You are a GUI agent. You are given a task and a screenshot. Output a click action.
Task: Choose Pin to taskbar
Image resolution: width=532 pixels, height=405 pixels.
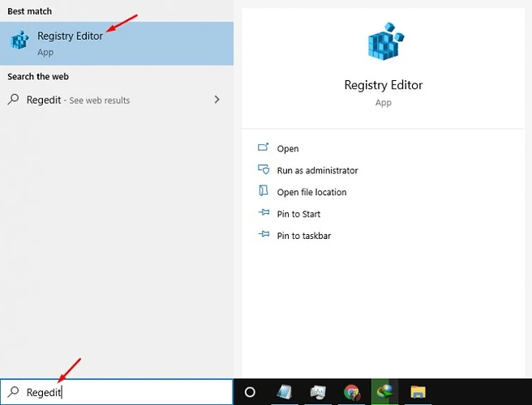coord(303,236)
